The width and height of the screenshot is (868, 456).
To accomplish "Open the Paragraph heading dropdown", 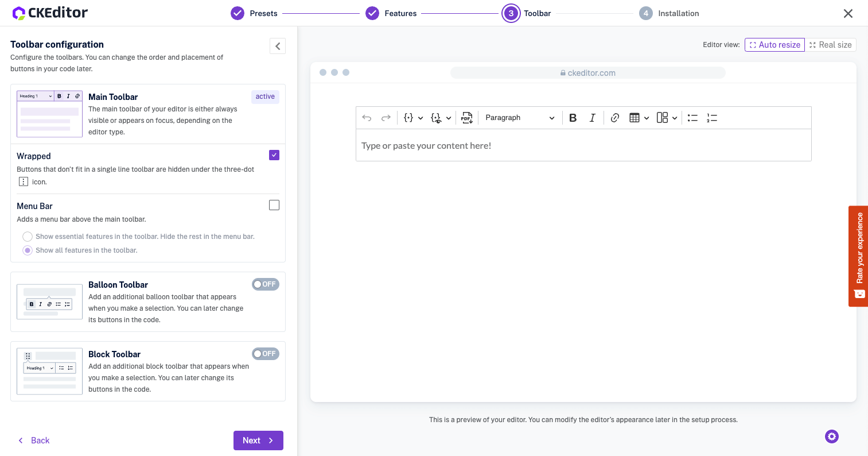I will tap(519, 118).
